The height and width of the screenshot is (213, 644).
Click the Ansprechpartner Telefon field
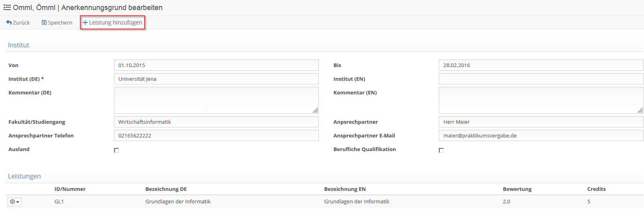tap(216, 135)
